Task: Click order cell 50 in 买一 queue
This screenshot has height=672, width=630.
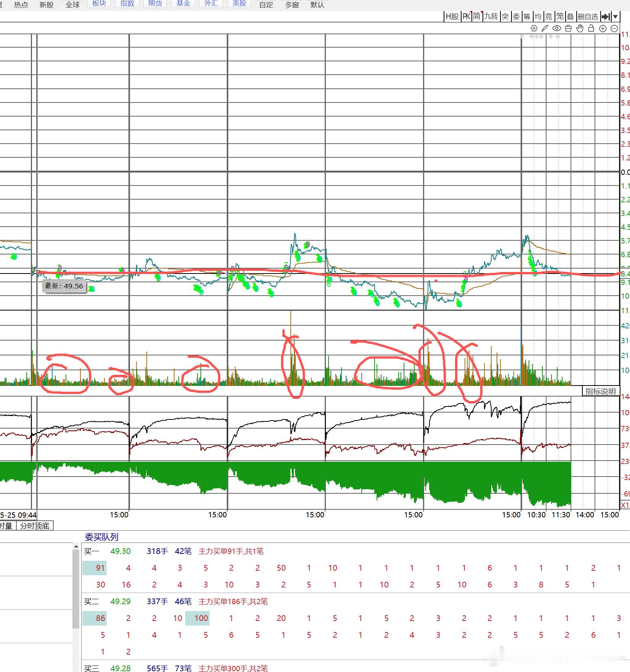Action: click(x=281, y=568)
